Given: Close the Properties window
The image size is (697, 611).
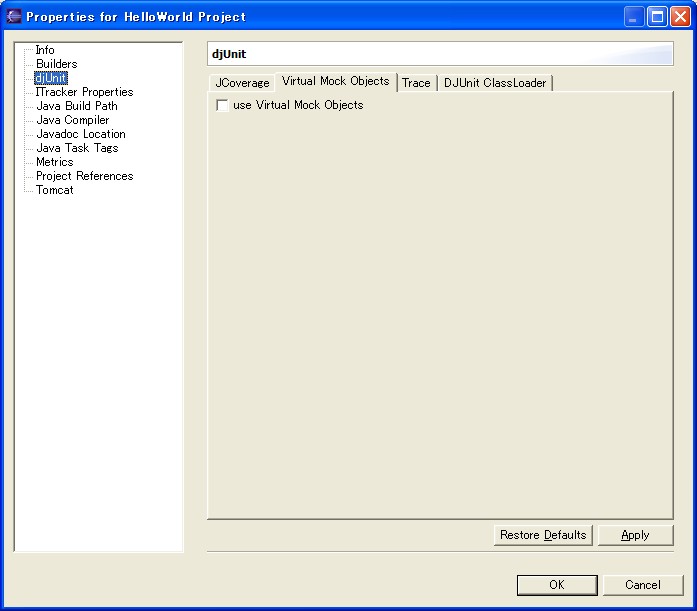Looking at the screenshot, I should click(680, 17).
